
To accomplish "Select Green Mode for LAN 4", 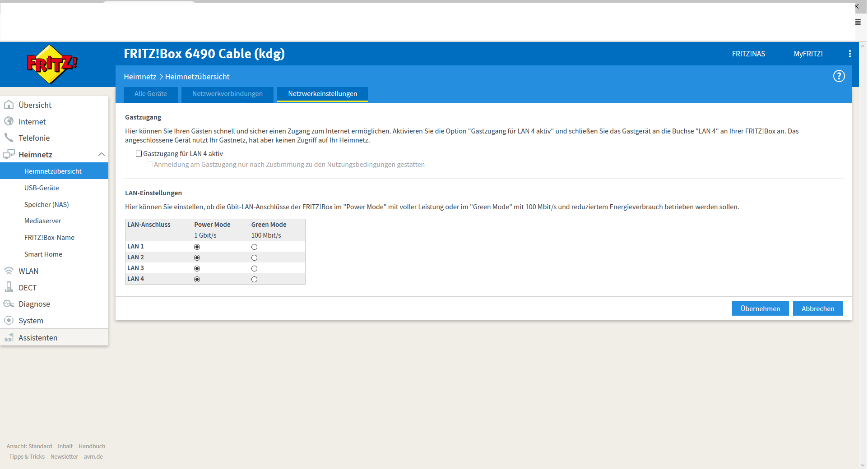I will pyautogui.click(x=254, y=279).
